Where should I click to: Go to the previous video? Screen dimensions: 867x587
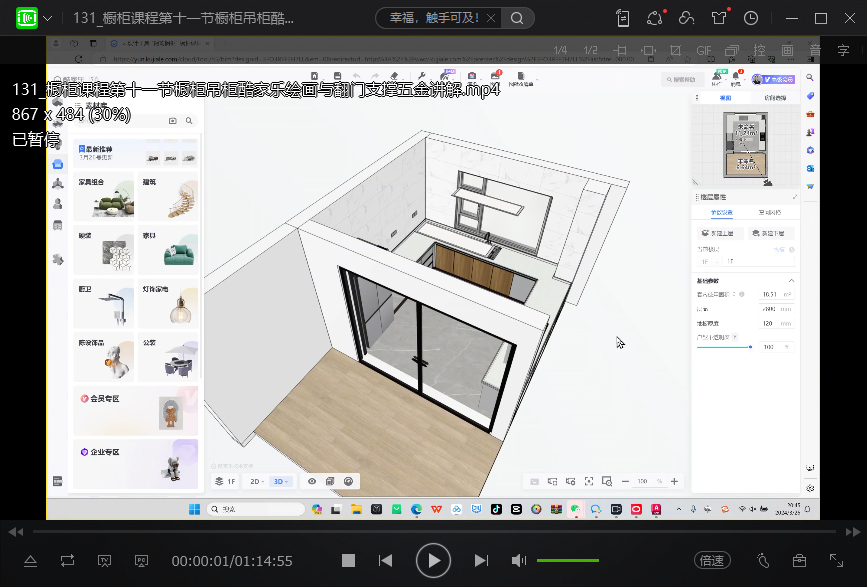[386, 561]
